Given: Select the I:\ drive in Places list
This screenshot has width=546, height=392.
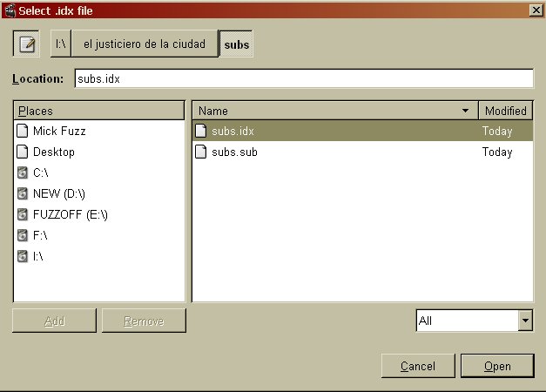Looking at the screenshot, I should pos(99,256).
